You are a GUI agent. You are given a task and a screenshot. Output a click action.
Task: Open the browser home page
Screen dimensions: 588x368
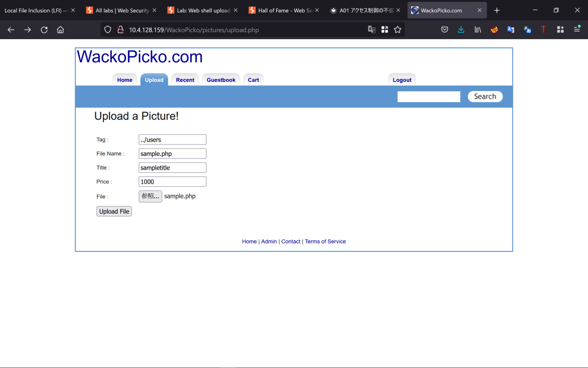click(60, 30)
